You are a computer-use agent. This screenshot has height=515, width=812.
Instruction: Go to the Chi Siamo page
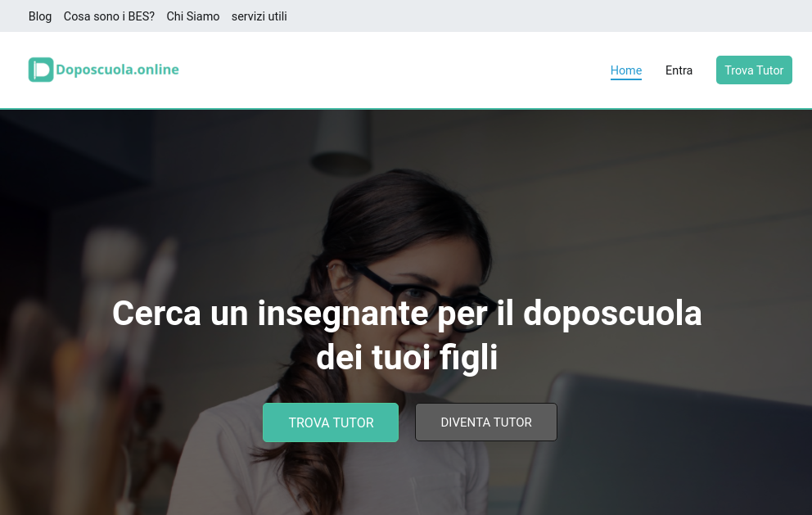[x=192, y=16]
